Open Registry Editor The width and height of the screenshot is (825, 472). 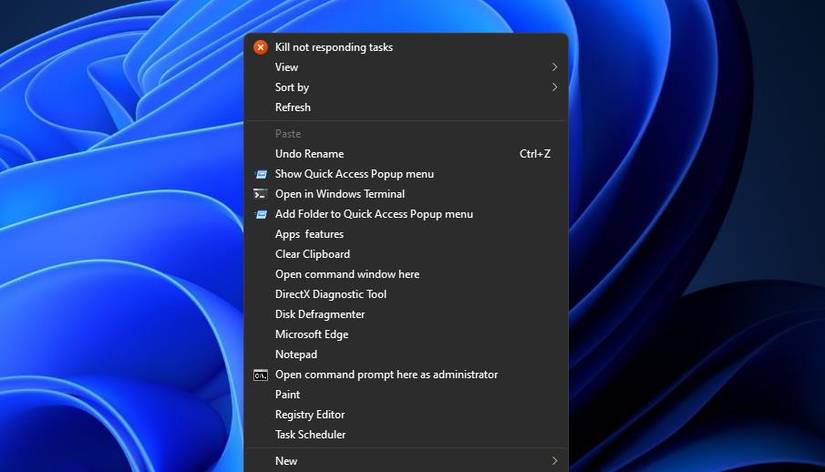coord(406,415)
